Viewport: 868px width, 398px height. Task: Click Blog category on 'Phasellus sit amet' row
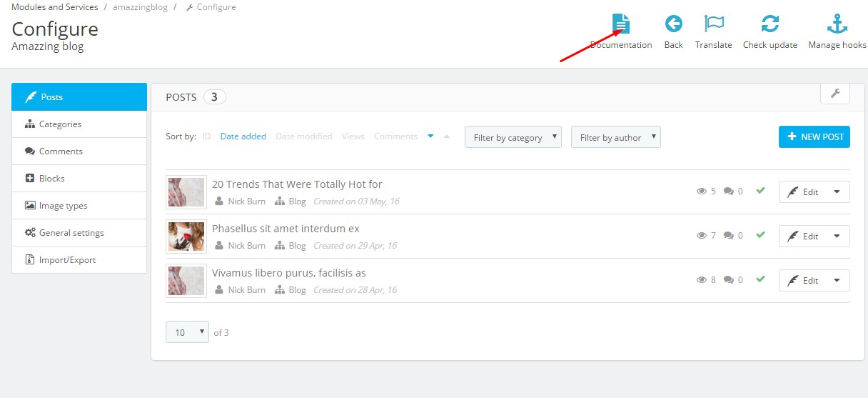[x=297, y=246]
